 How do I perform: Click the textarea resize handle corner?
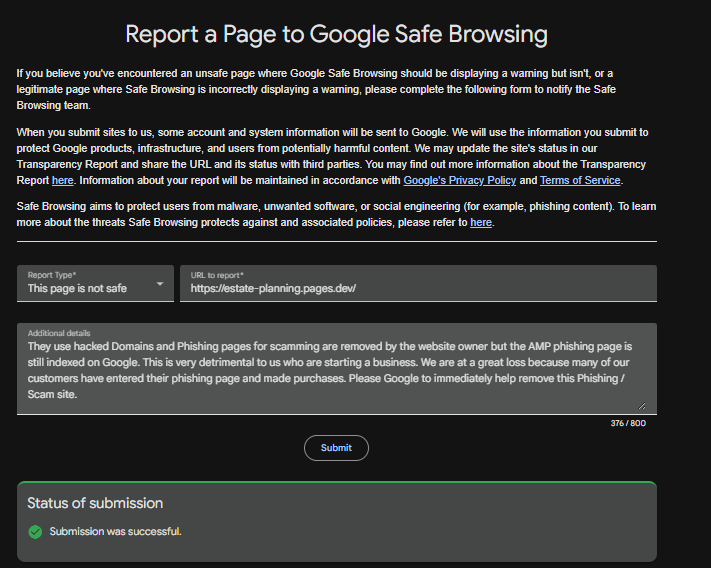(x=642, y=406)
